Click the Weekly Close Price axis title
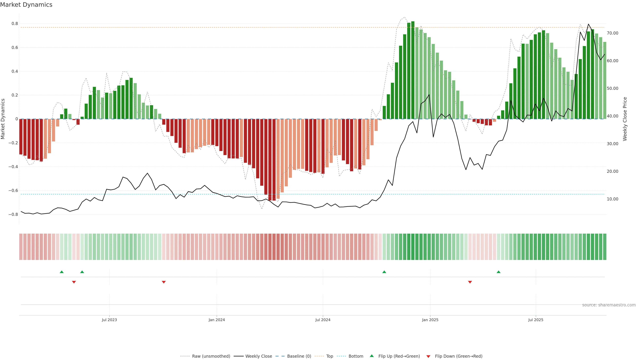Image resolution: width=644 pixels, height=362 pixels. coord(625,119)
